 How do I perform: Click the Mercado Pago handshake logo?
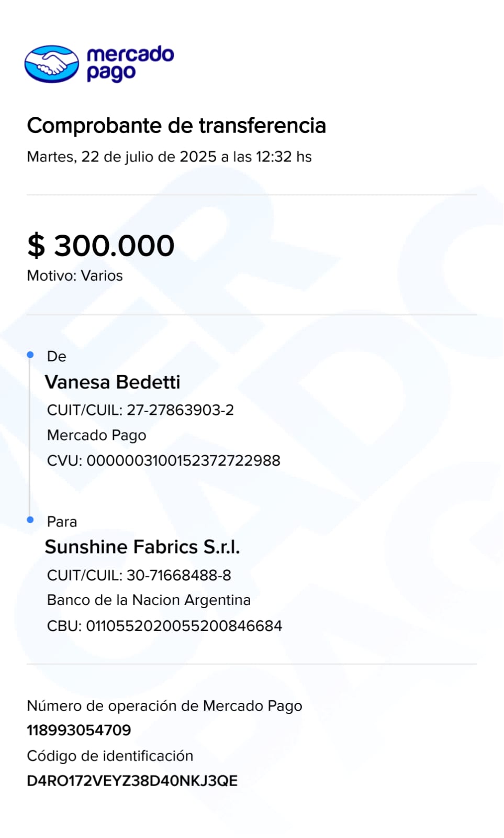(x=51, y=64)
